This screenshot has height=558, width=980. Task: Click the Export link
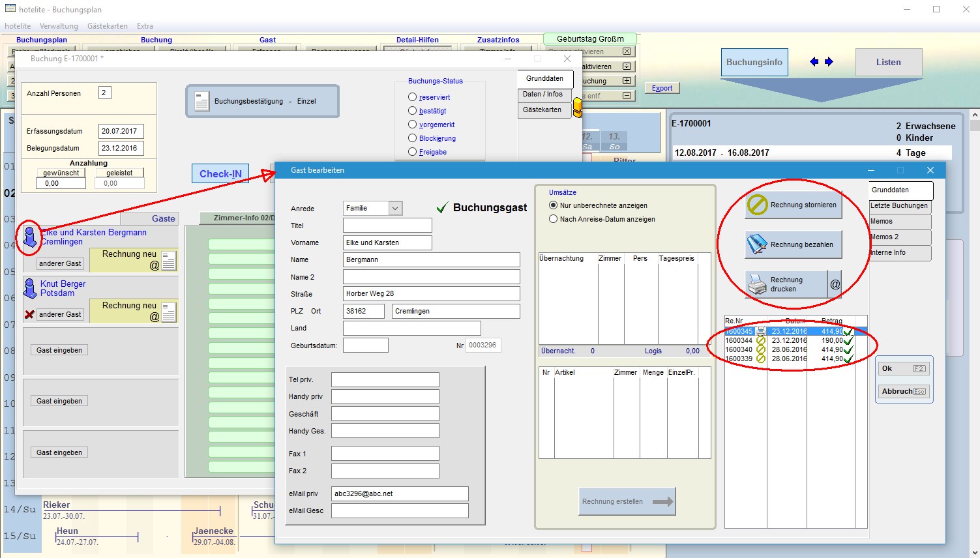click(x=662, y=88)
